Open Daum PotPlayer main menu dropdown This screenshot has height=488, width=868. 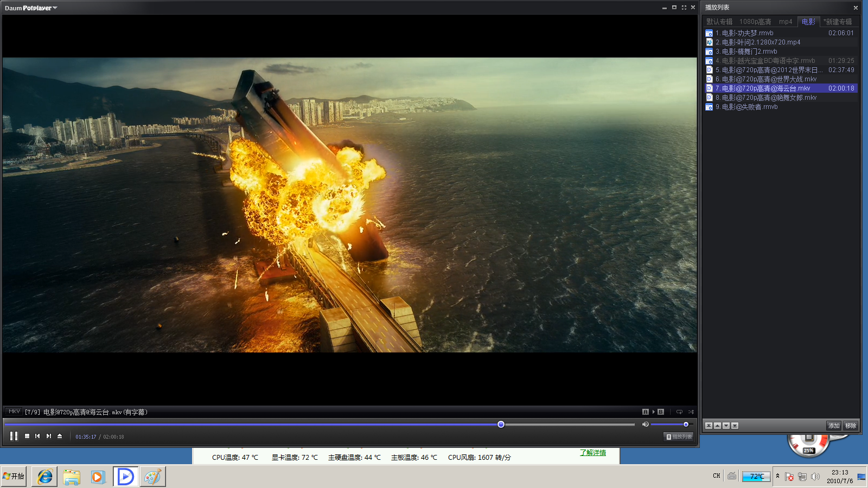[x=31, y=8]
